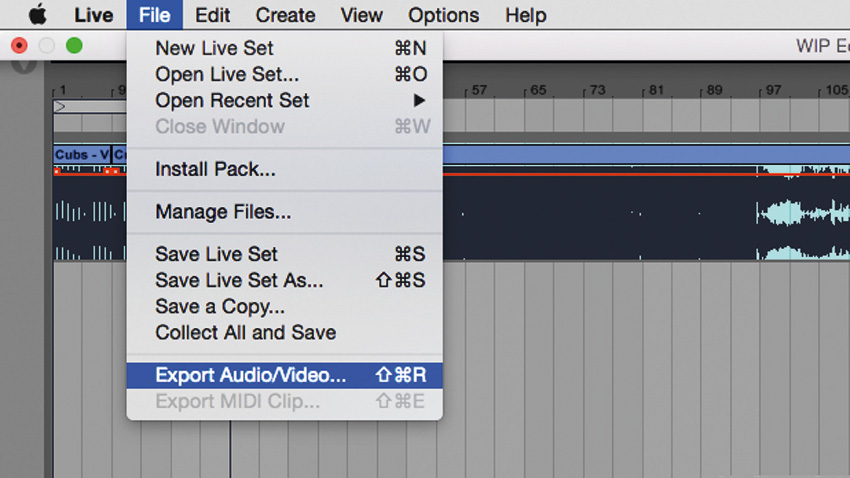Toggle the browser show/hide round arrow button
The image size is (850, 478).
[24, 64]
